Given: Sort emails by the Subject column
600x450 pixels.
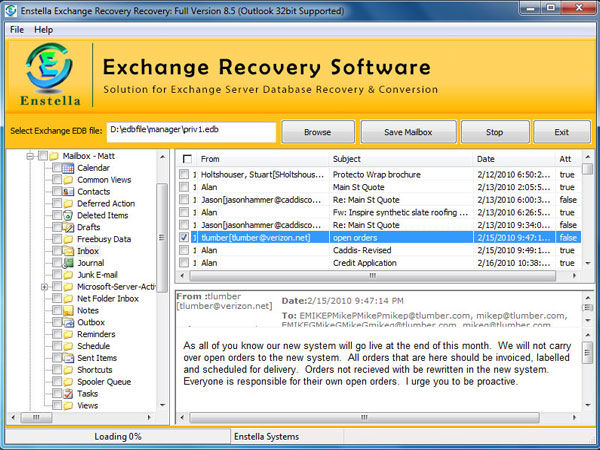Looking at the screenshot, I should 401,159.
